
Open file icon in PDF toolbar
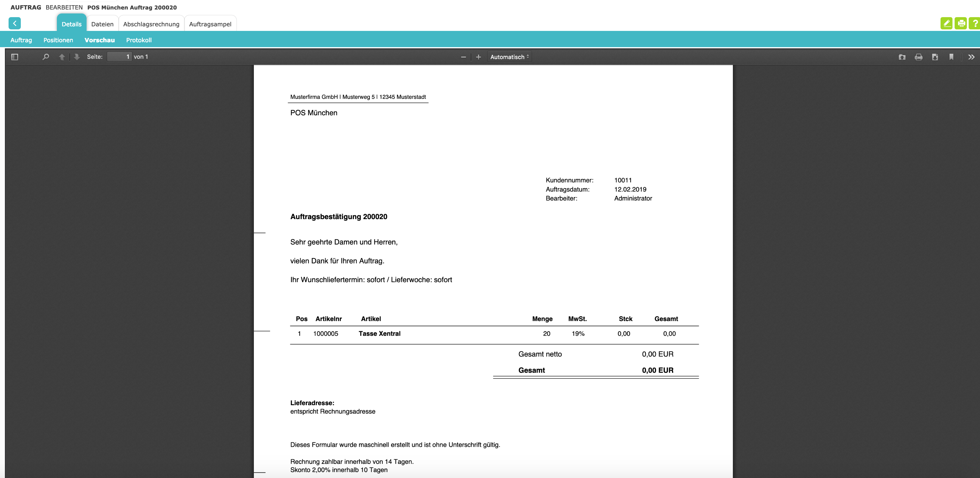click(x=902, y=57)
